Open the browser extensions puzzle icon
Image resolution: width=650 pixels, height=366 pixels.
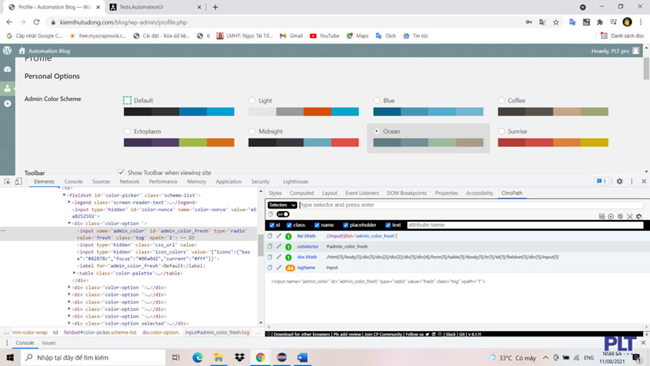[600, 22]
